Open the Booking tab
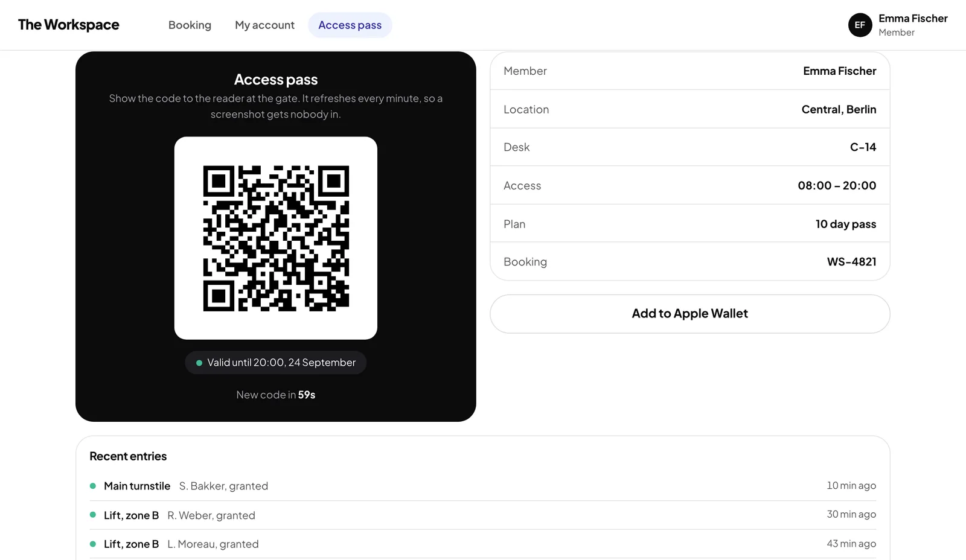 coord(190,25)
